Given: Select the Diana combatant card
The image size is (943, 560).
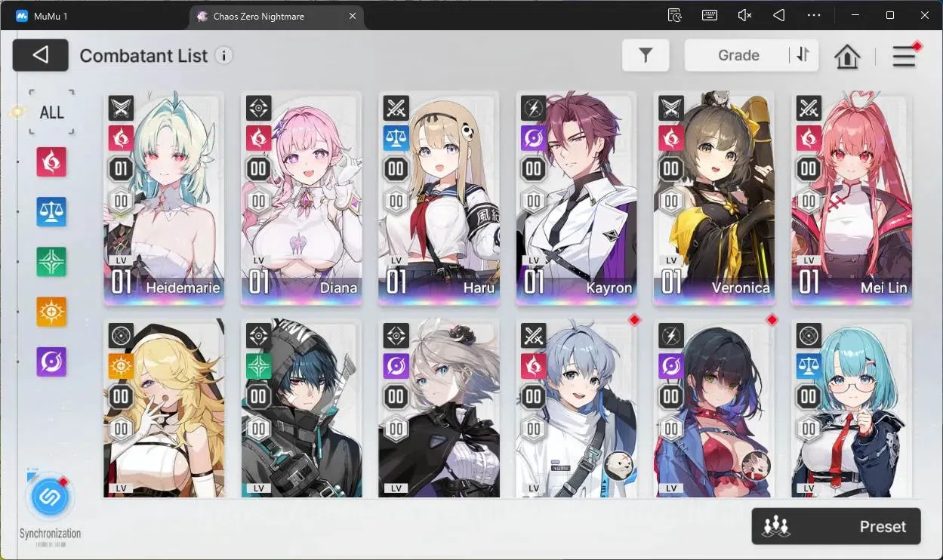Looking at the screenshot, I should [301, 198].
